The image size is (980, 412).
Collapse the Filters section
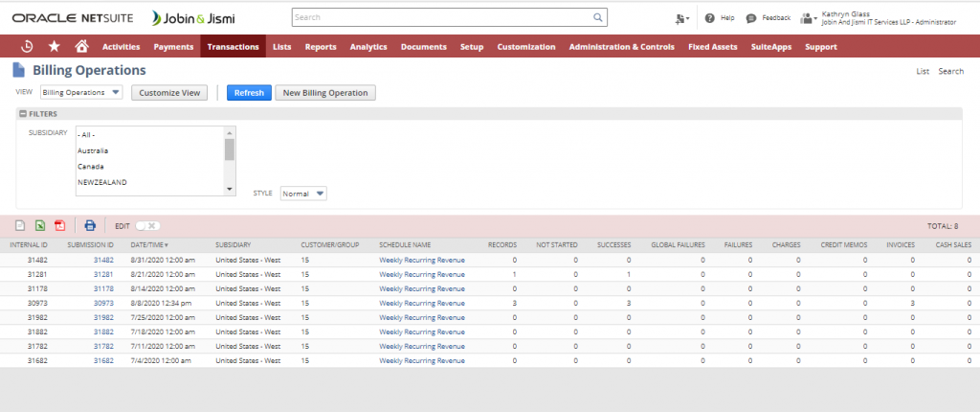point(23,114)
